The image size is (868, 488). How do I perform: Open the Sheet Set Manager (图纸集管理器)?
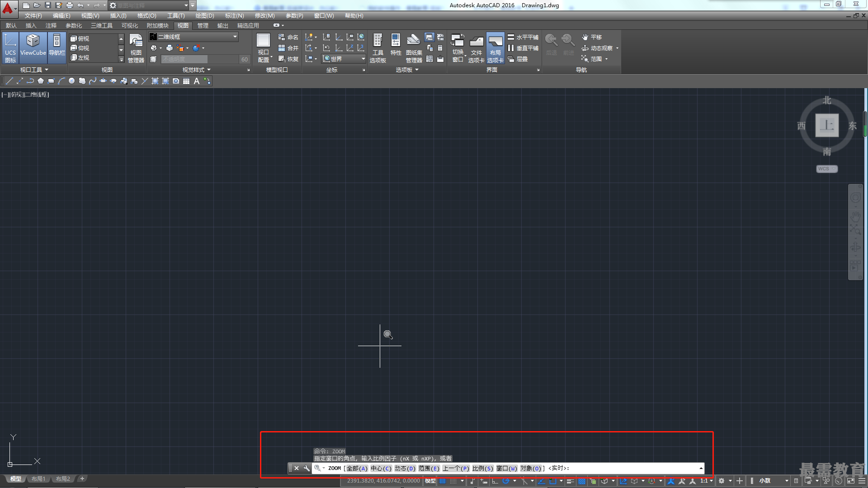414,48
